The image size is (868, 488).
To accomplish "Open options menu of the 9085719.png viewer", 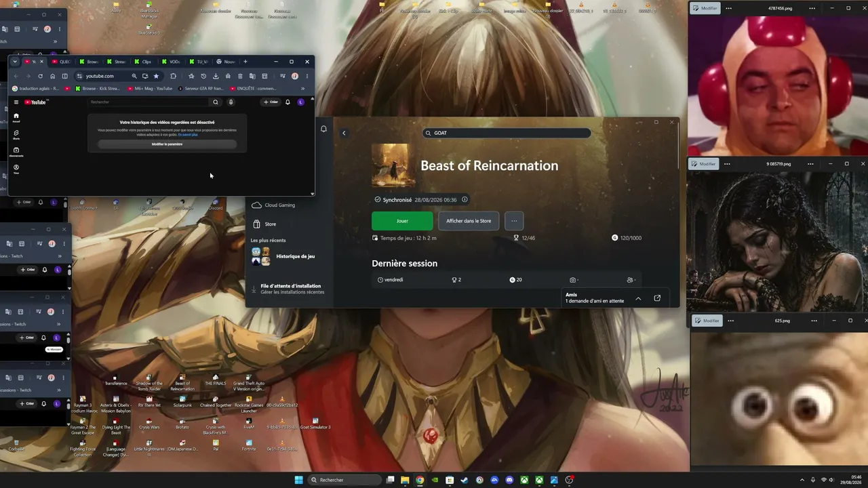I will (x=727, y=164).
